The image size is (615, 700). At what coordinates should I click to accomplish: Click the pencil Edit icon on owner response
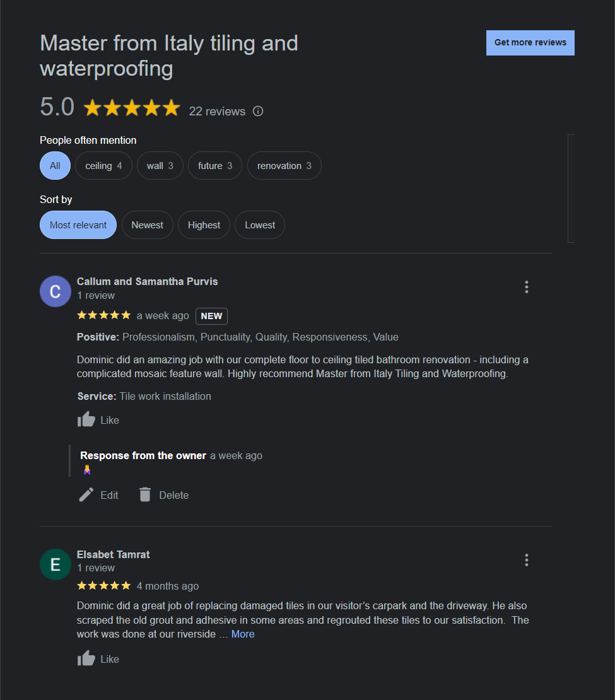86,495
